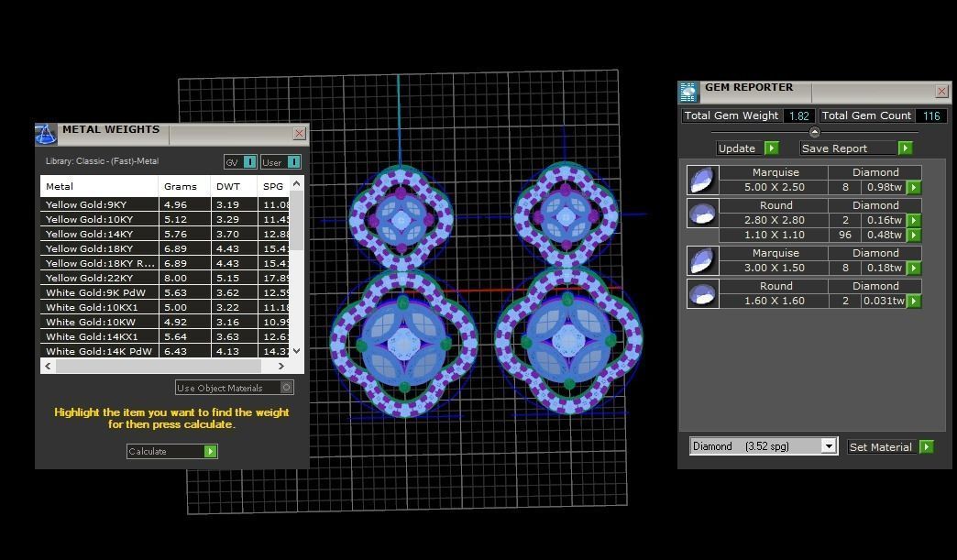The image size is (957, 560).
Task: Click green arrow next to 0.48tw
Action: [914, 235]
